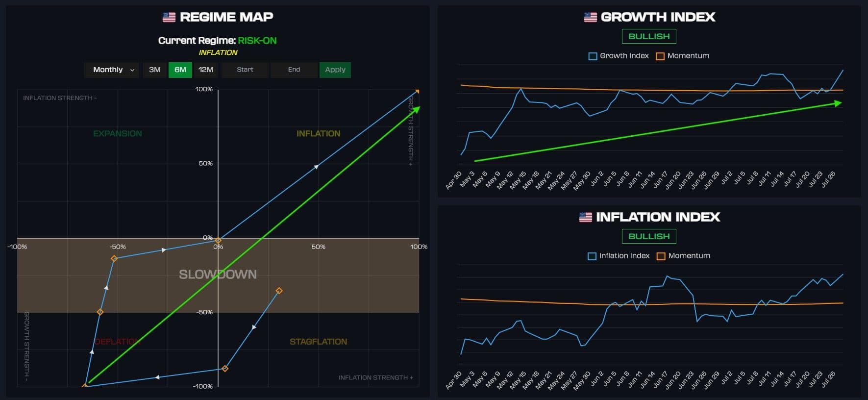The image size is (868, 400).
Task: Click into the End date field
Action: point(294,70)
